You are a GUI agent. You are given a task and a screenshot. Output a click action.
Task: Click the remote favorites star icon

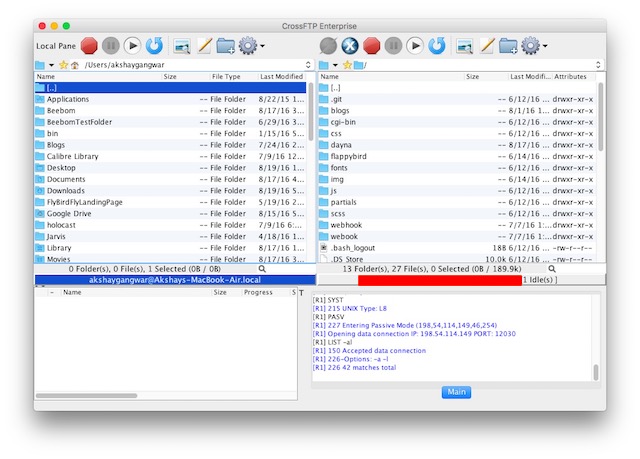click(x=347, y=65)
